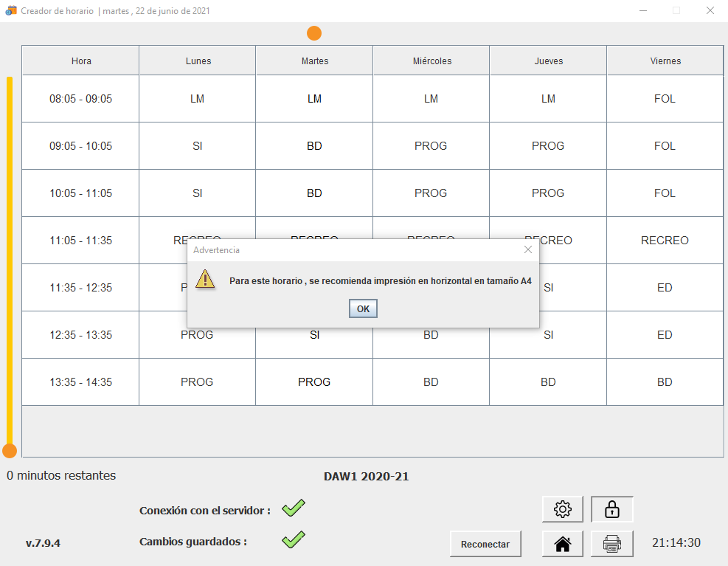728x566 pixels.
Task: Click the Reconectar button
Action: (485, 544)
